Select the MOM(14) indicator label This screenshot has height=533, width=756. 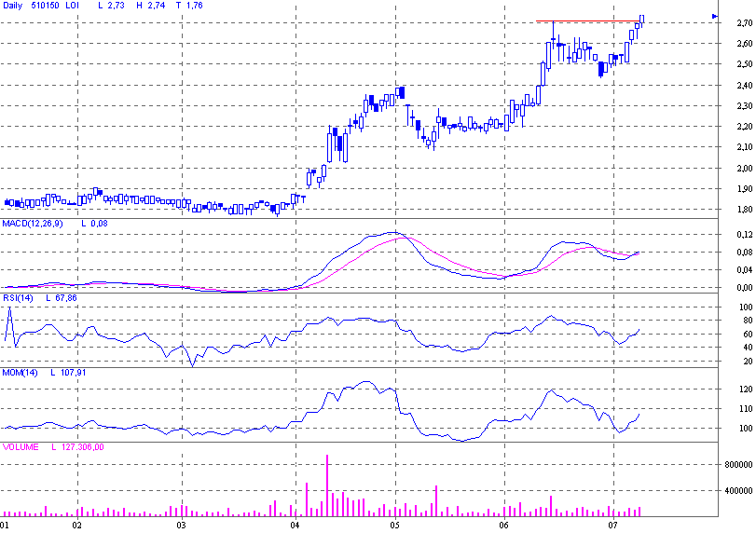[x=21, y=373]
